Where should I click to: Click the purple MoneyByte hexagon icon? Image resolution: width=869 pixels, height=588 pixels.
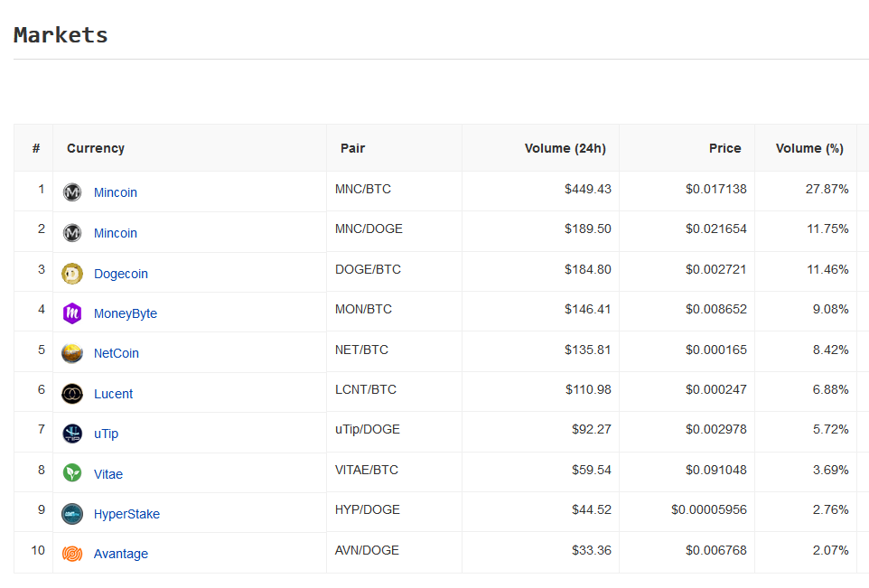pyautogui.click(x=72, y=313)
